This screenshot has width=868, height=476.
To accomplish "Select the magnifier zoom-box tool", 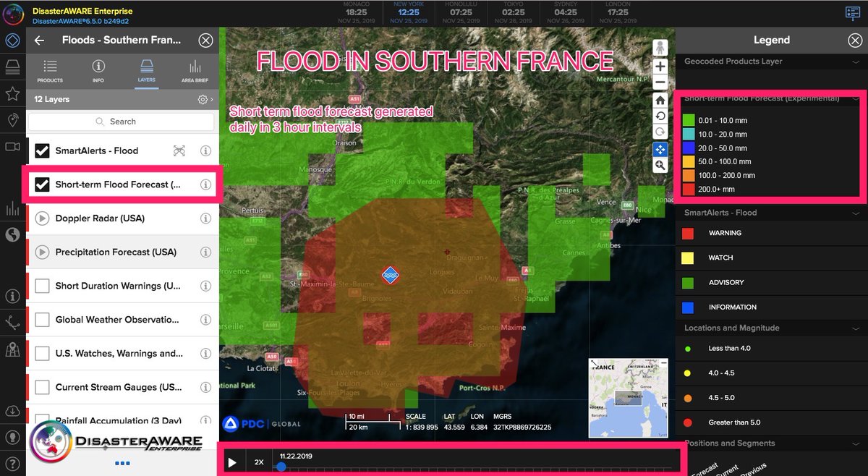I will [x=660, y=165].
